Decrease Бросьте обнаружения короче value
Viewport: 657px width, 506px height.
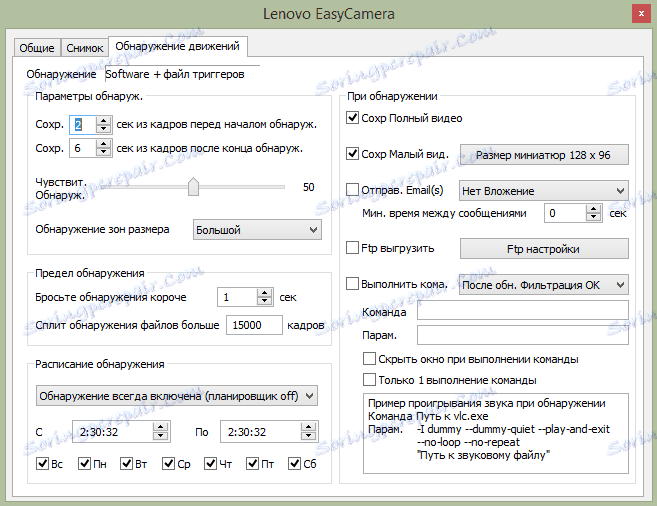[x=264, y=301]
